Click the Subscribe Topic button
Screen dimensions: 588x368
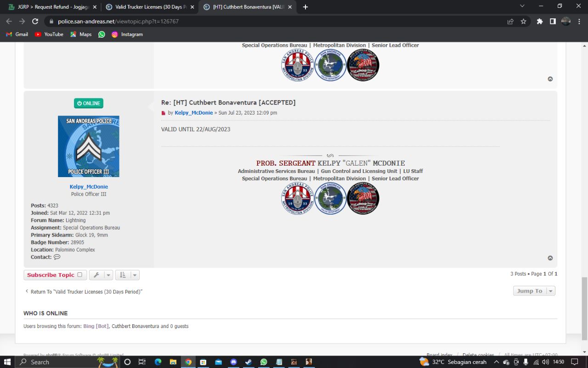coord(55,275)
